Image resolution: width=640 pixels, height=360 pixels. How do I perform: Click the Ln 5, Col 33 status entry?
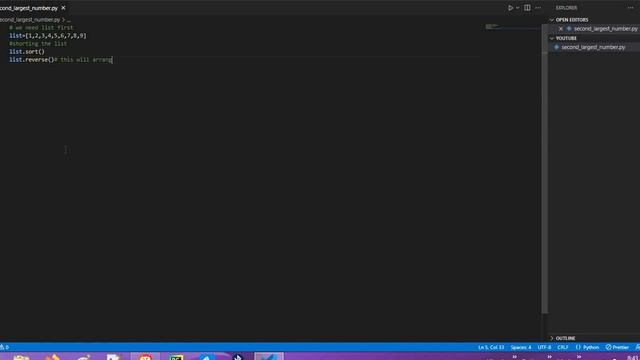(x=491, y=347)
